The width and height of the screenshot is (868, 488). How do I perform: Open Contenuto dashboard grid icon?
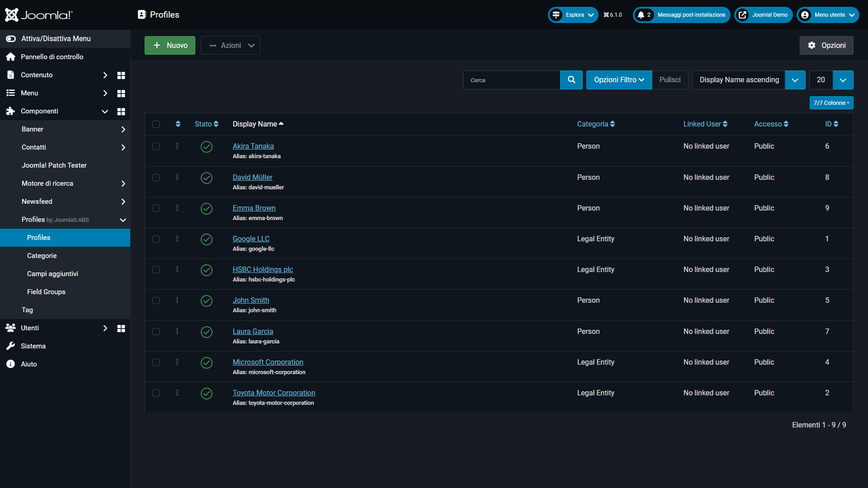tap(121, 75)
